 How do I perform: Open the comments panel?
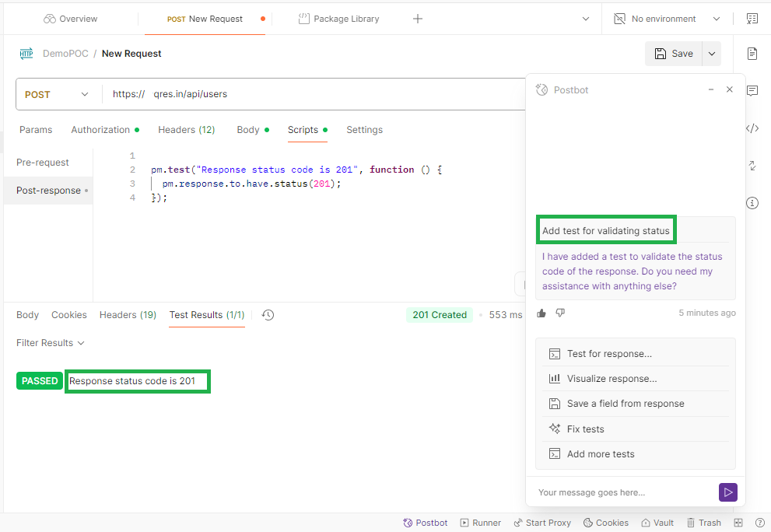pos(752,90)
